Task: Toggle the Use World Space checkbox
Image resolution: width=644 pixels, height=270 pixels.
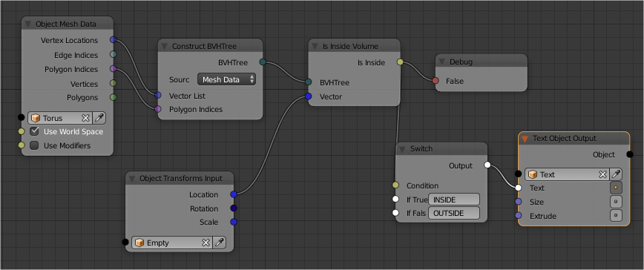Action: point(34,132)
